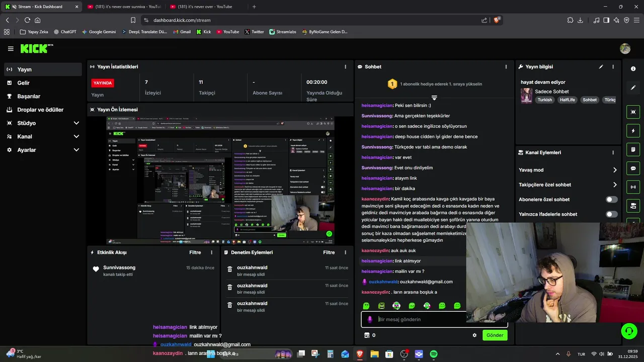Click the HalfLife tag
The height and width of the screenshot is (362, 644).
point(567,100)
